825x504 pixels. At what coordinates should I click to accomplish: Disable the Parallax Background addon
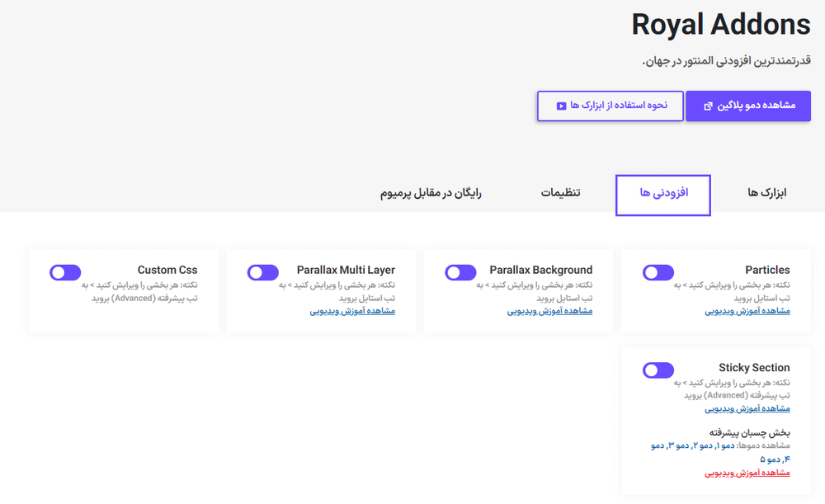(x=460, y=272)
